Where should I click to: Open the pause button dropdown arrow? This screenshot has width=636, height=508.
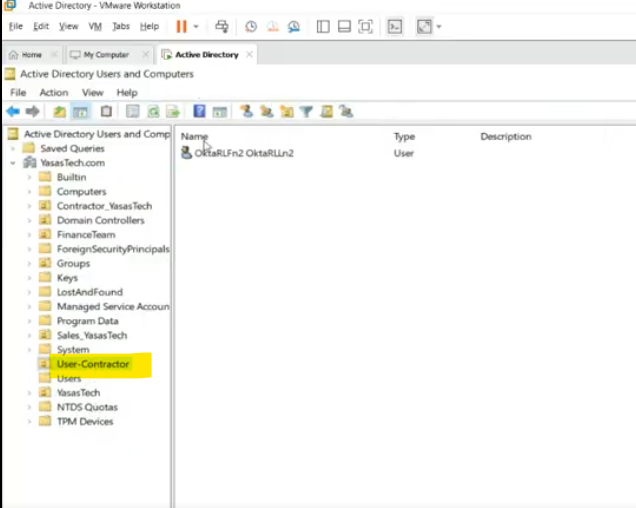tap(196, 26)
